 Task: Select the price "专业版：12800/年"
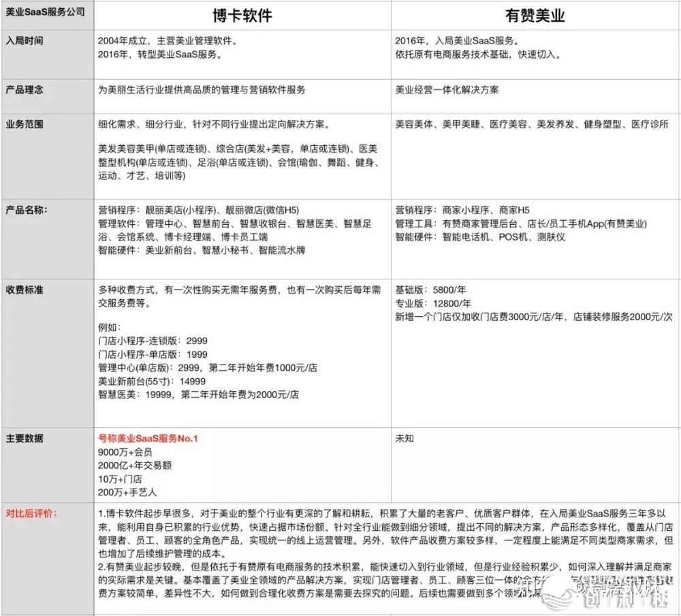tap(433, 303)
